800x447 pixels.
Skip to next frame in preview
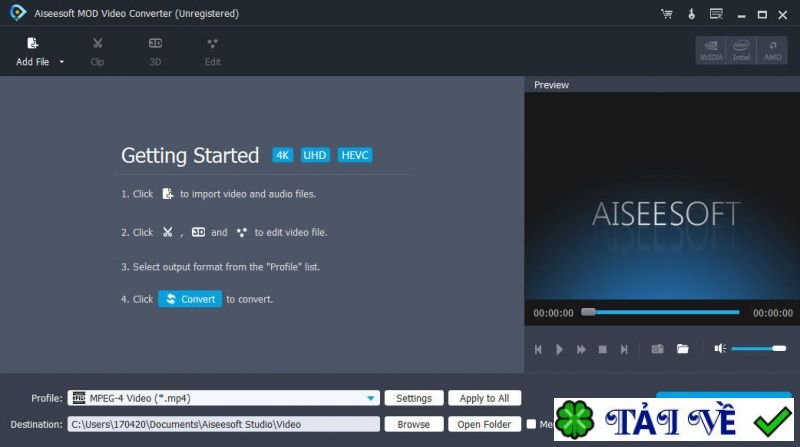pyautogui.click(x=623, y=350)
